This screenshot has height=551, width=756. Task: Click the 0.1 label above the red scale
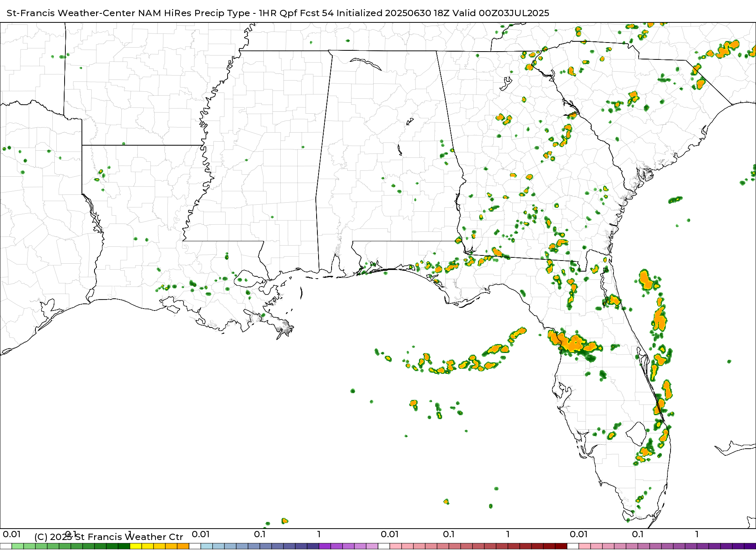point(449,534)
